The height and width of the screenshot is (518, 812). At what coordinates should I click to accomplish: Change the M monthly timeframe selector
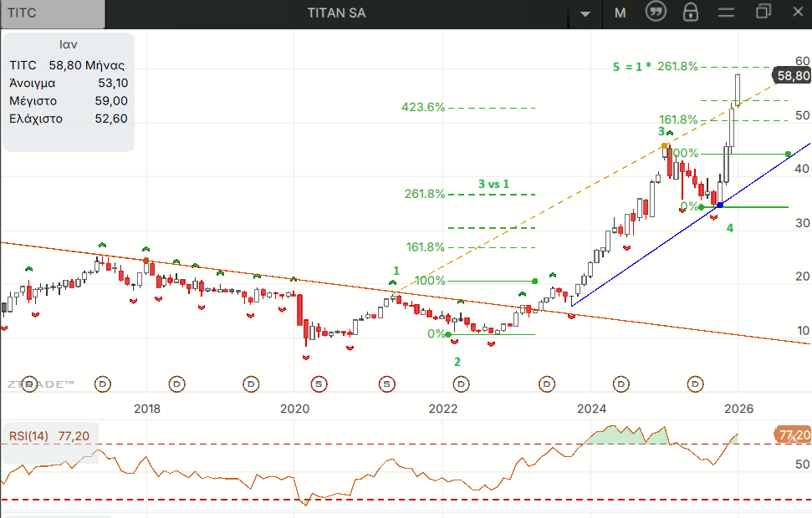[620, 13]
